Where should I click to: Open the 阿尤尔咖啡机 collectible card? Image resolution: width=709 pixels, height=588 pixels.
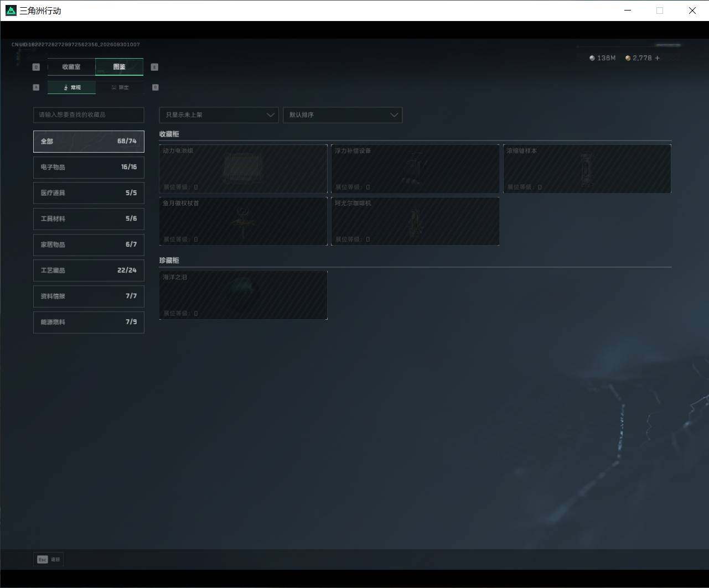coord(415,221)
